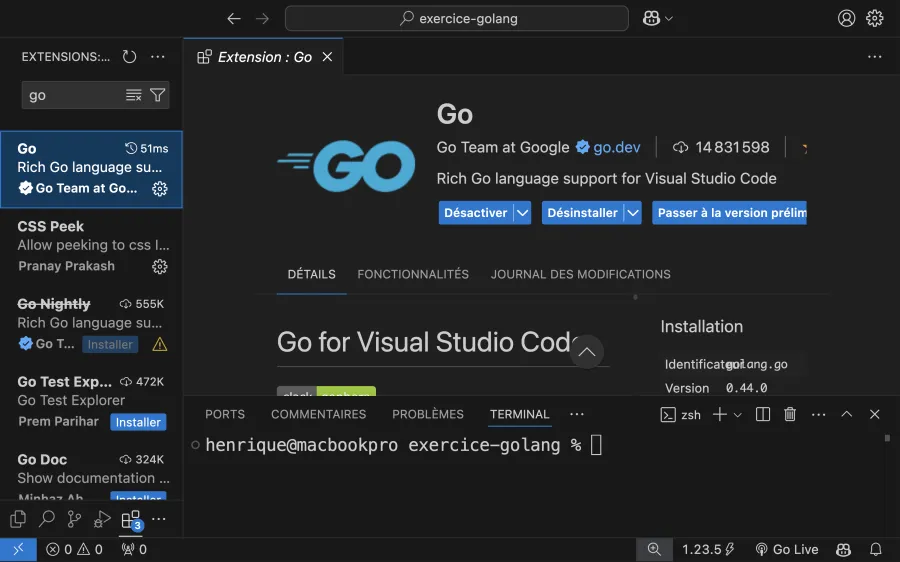Open manage gear for CSS Peek
Image resolution: width=900 pixels, height=562 pixels.
click(160, 266)
